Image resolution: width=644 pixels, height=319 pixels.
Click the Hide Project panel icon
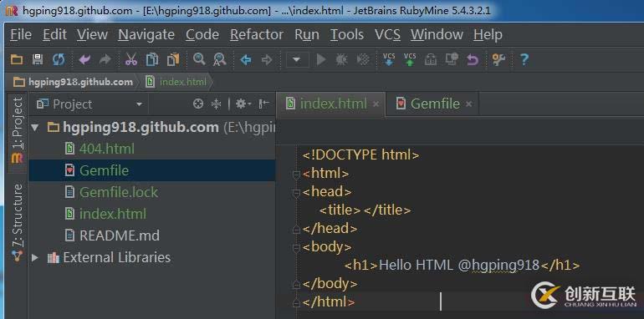click(x=264, y=104)
